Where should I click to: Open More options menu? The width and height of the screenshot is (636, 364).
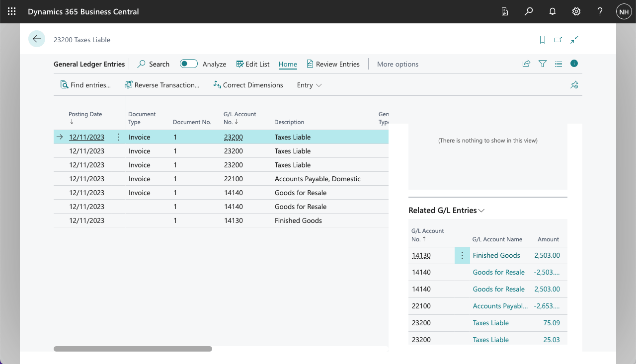click(397, 64)
